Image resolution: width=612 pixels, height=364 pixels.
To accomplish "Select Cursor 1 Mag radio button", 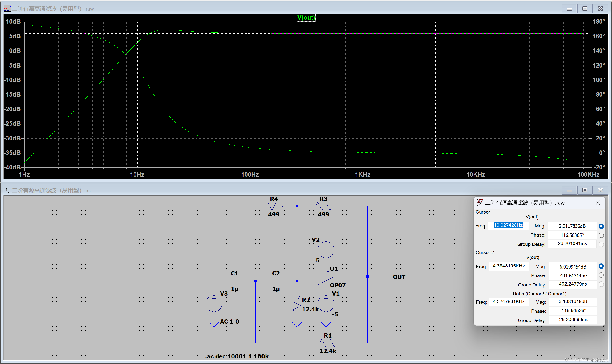I will pos(601,226).
